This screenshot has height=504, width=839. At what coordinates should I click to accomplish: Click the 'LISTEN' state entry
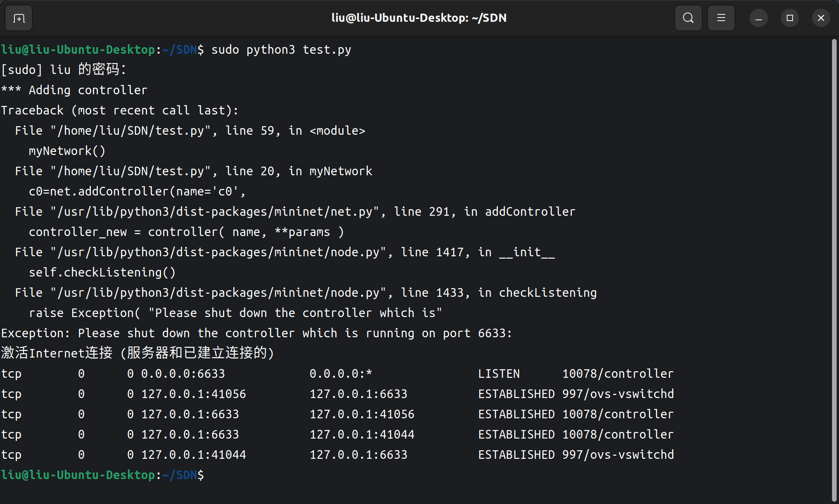[x=499, y=374]
